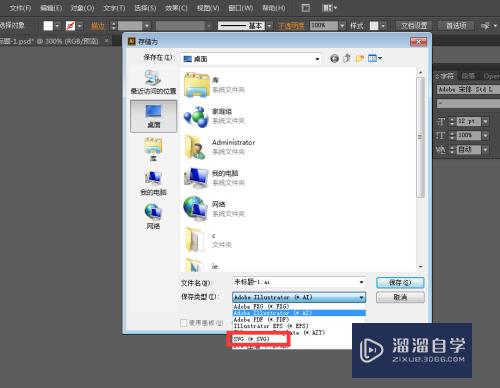Expand the fill color dropdown arrow

(57, 26)
